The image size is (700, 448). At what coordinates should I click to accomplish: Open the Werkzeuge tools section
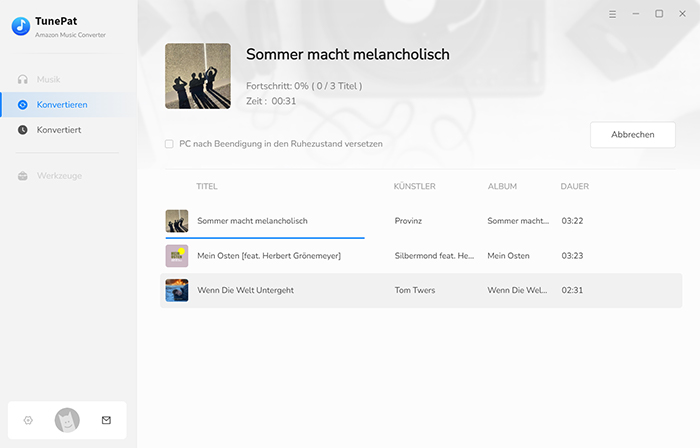tap(59, 176)
